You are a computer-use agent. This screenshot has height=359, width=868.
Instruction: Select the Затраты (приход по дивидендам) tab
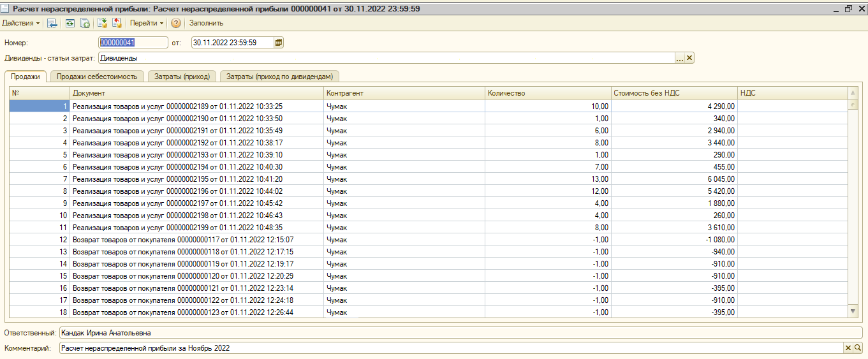point(279,77)
